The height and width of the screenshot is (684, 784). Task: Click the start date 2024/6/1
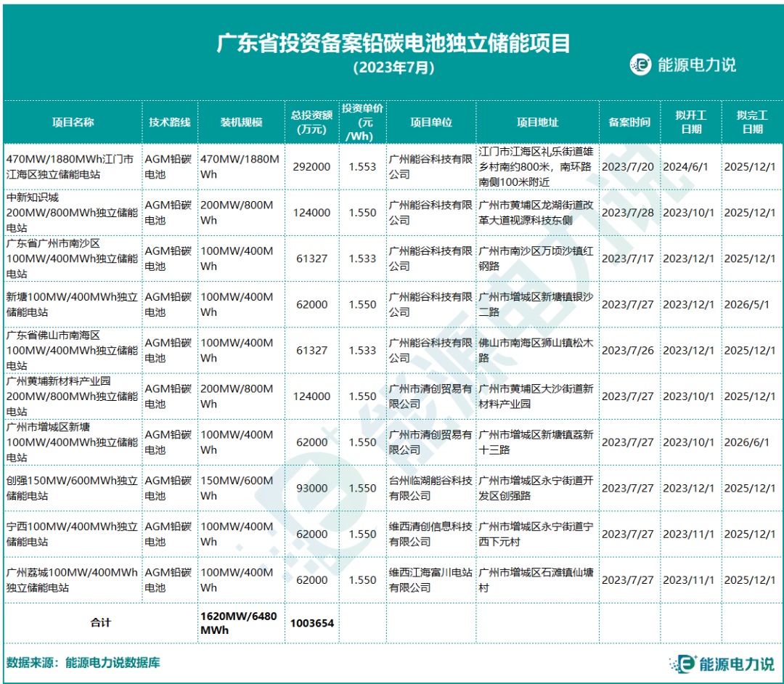(685, 167)
